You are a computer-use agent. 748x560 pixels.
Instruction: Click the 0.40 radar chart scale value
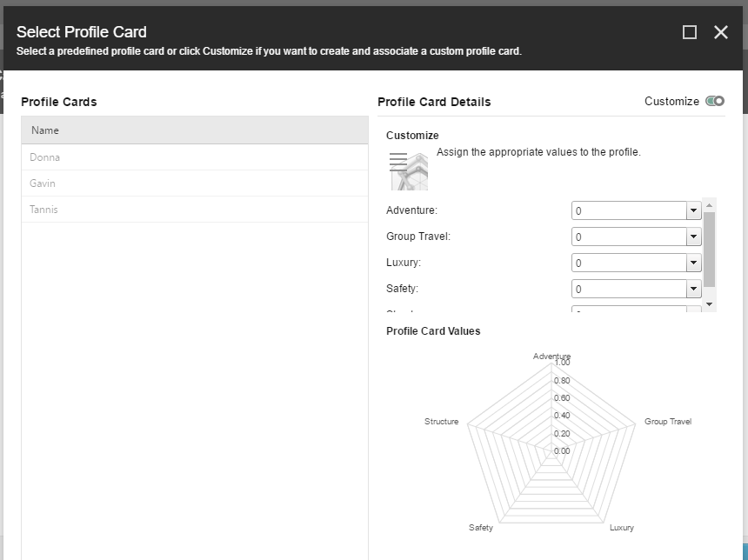click(x=562, y=416)
